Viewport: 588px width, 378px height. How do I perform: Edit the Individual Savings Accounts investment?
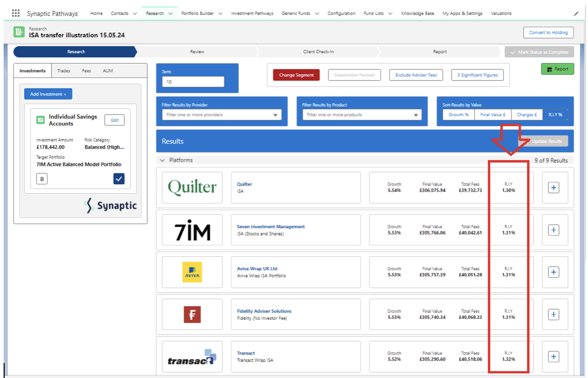click(x=115, y=120)
